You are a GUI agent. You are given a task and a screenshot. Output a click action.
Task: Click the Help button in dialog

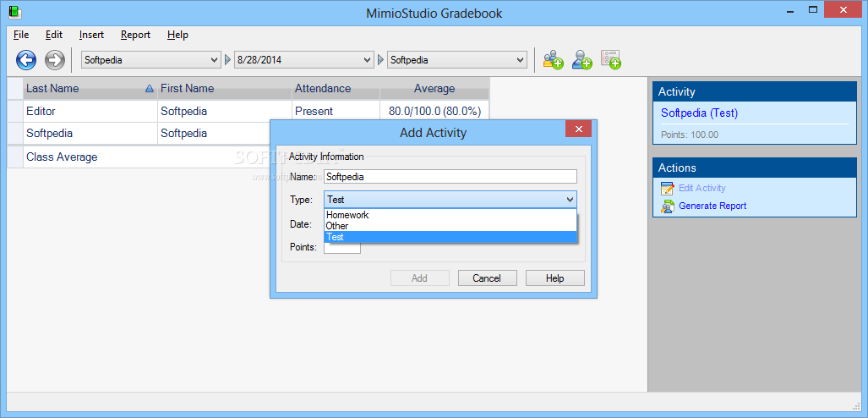(554, 278)
